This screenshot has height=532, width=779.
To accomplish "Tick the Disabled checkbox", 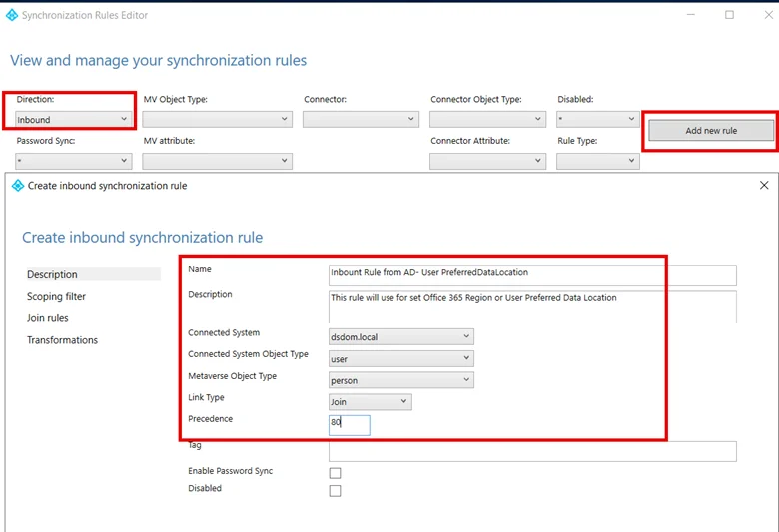I will 335,491.
